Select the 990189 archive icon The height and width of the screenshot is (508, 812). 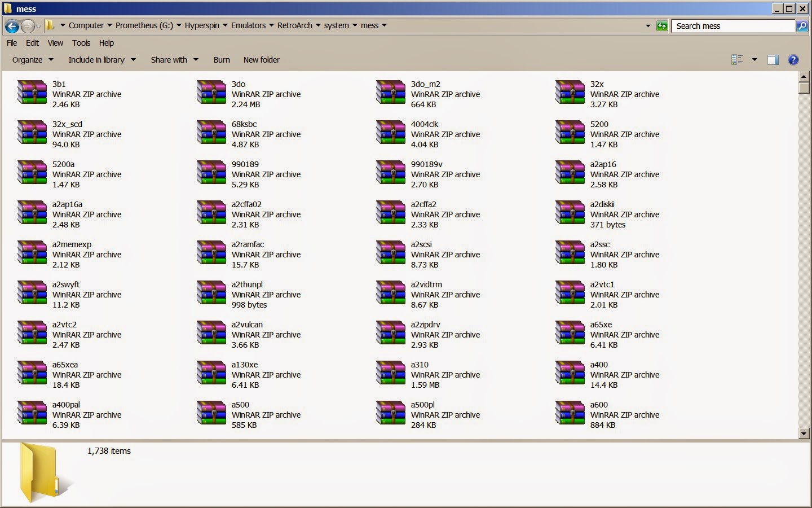(211, 173)
